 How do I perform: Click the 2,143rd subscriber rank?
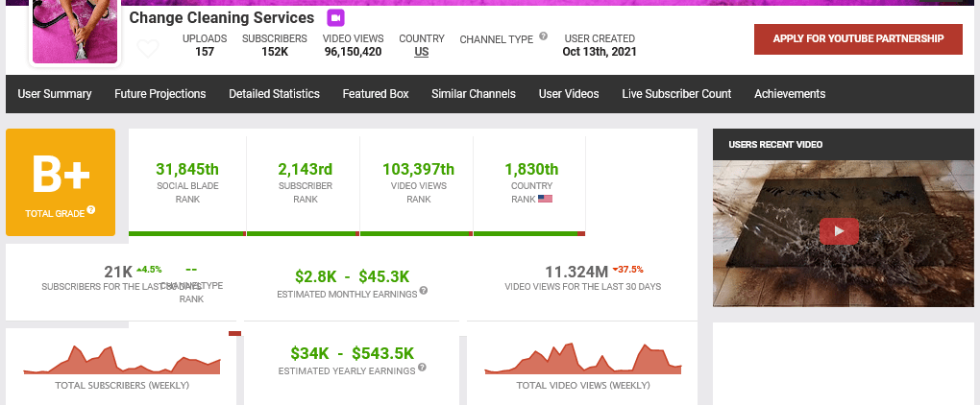tap(305, 169)
